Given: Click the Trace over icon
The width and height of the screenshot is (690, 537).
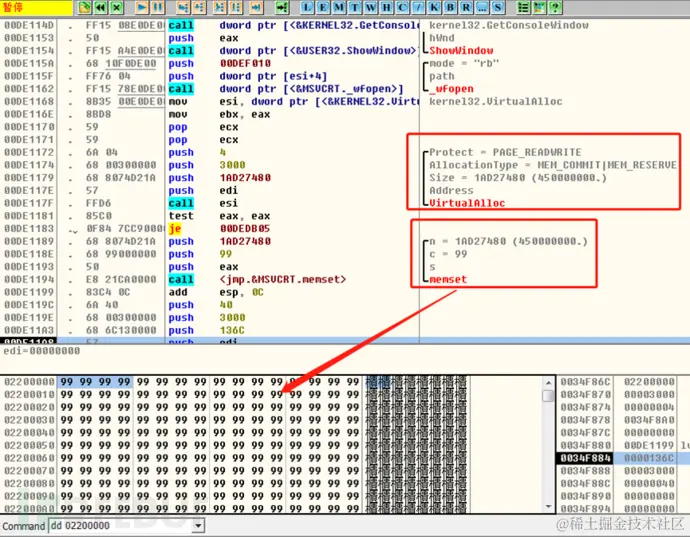Looking at the screenshot, I should [x=236, y=7].
